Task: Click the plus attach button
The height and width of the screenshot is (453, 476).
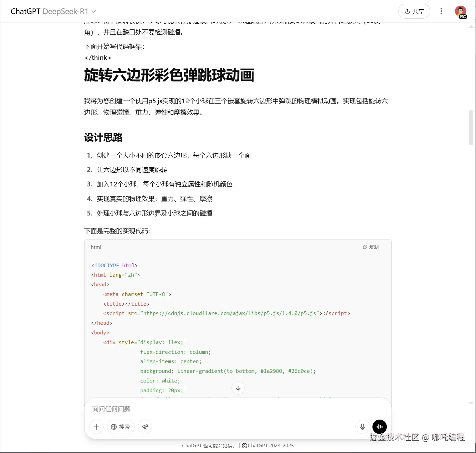Action: coord(97,427)
